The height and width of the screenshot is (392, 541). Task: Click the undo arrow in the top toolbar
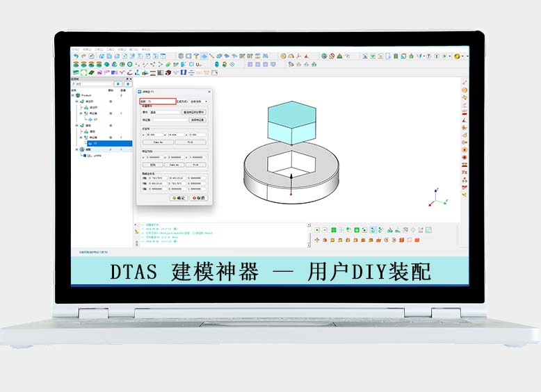coord(76,56)
